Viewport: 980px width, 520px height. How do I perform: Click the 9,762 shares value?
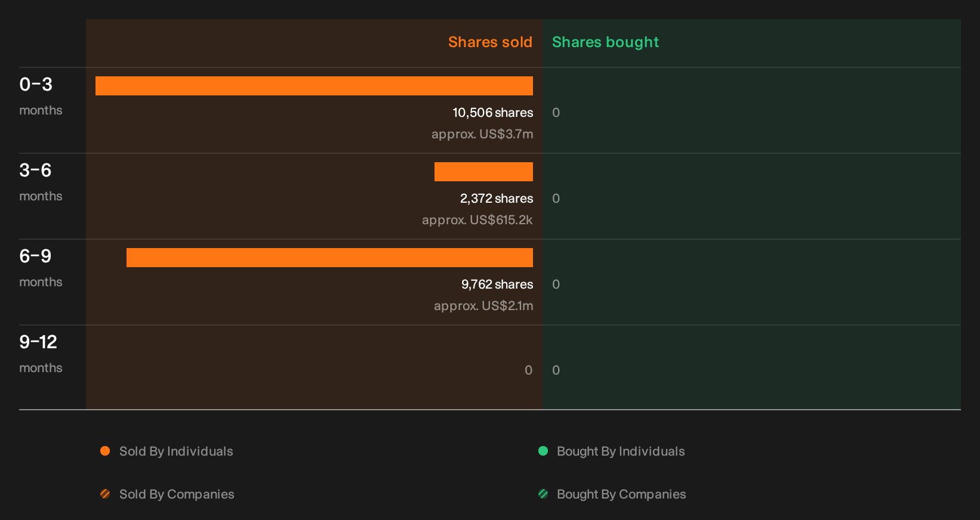[x=497, y=284]
